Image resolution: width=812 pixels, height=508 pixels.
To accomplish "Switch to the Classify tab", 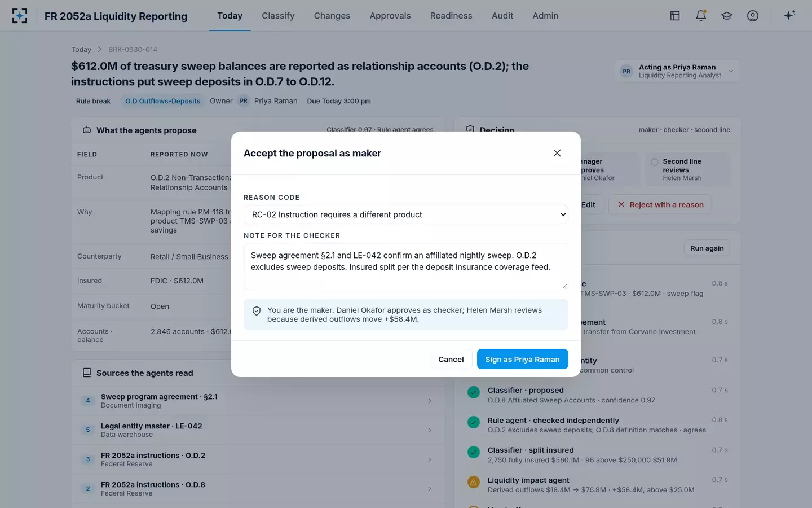I will [278, 16].
